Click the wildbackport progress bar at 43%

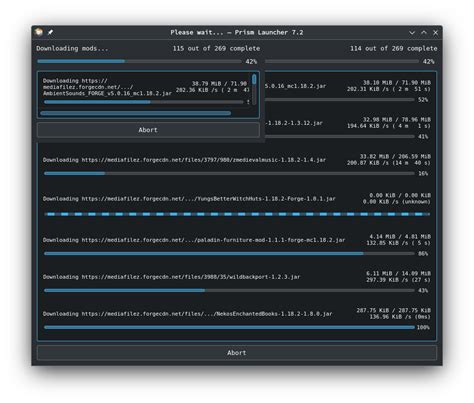coord(229,290)
